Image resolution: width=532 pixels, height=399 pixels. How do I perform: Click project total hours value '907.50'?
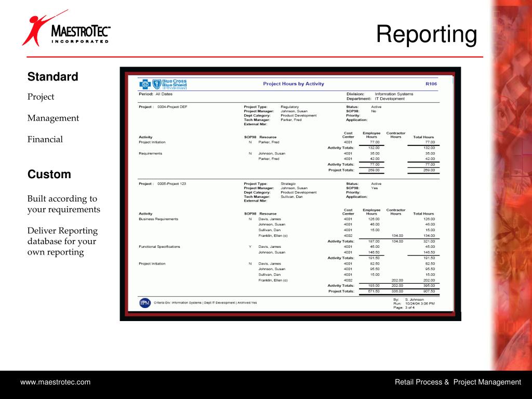click(x=429, y=291)
